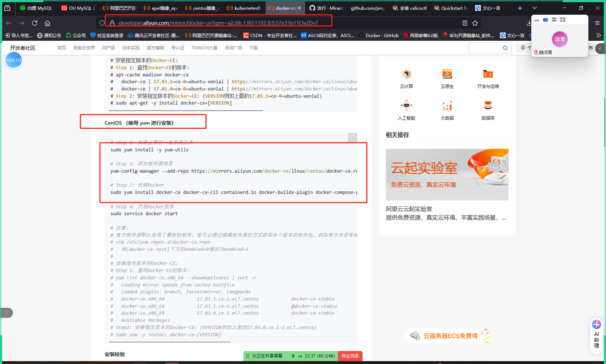The width and height of the screenshot is (606, 364).
Task: Open the 腾讯云开发者社区 bookmark
Action: (x=153, y=35)
